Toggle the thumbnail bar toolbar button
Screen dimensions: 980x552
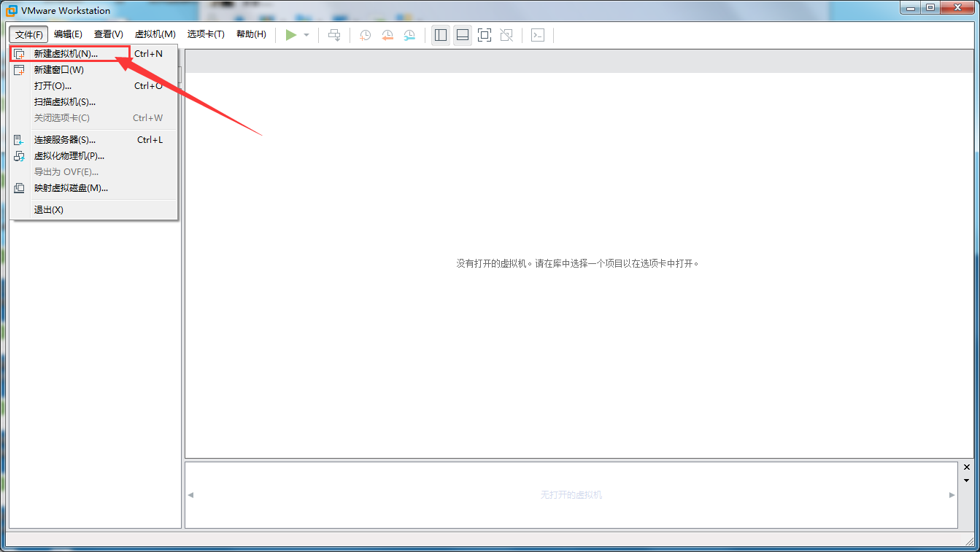[x=462, y=35]
